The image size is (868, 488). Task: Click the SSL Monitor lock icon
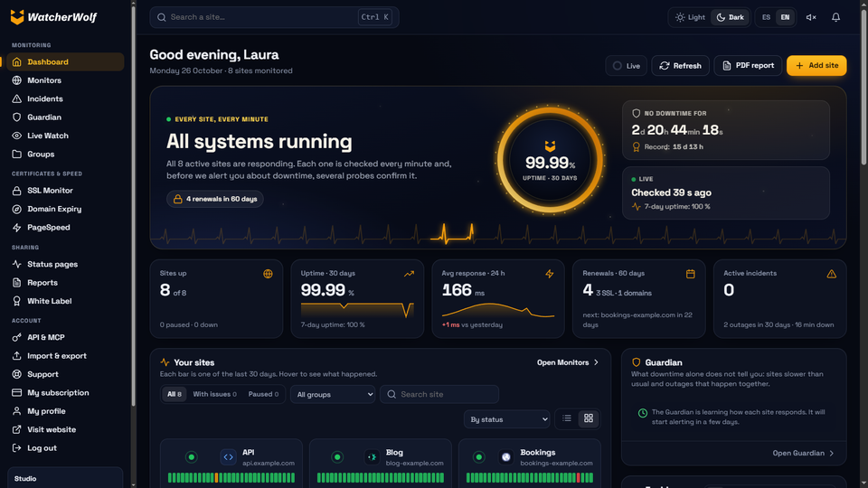[16, 191]
